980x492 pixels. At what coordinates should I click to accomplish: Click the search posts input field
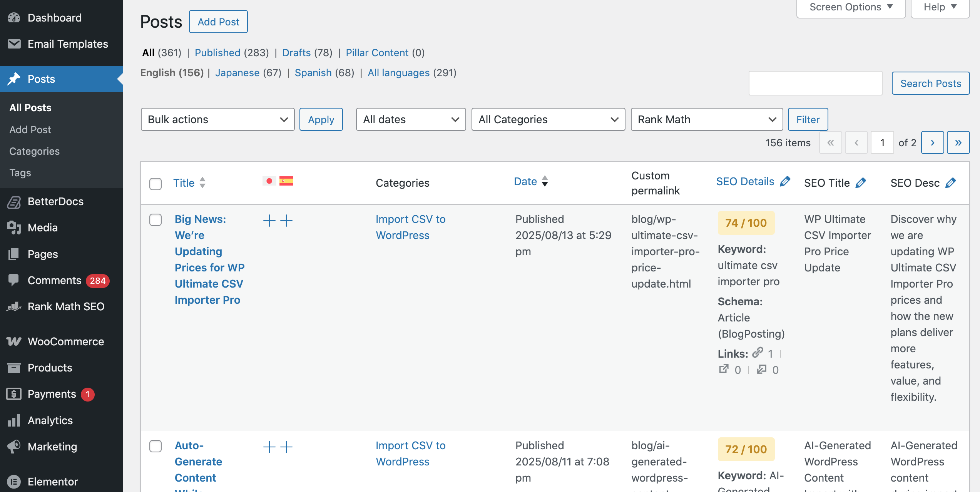815,83
